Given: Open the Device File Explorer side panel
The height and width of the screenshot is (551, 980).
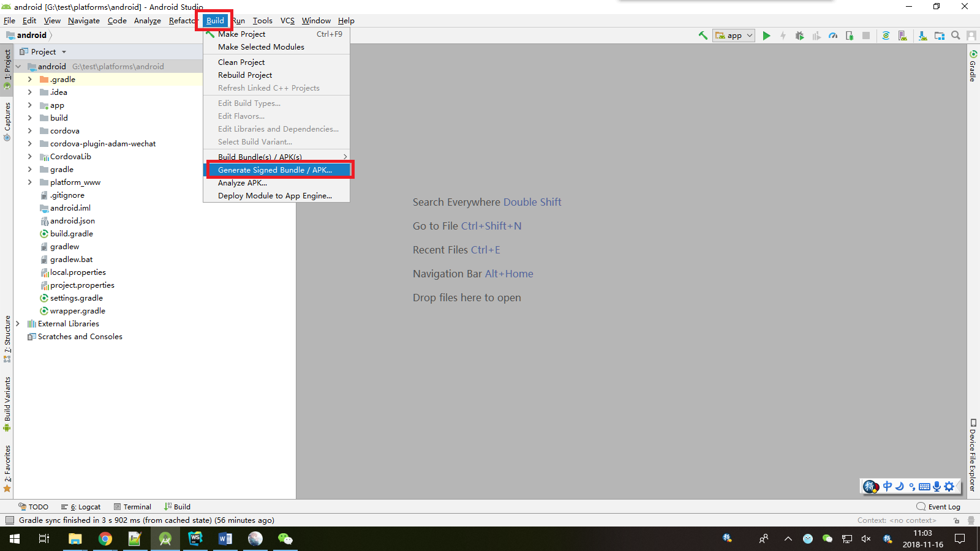Looking at the screenshot, I should tap(973, 455).
